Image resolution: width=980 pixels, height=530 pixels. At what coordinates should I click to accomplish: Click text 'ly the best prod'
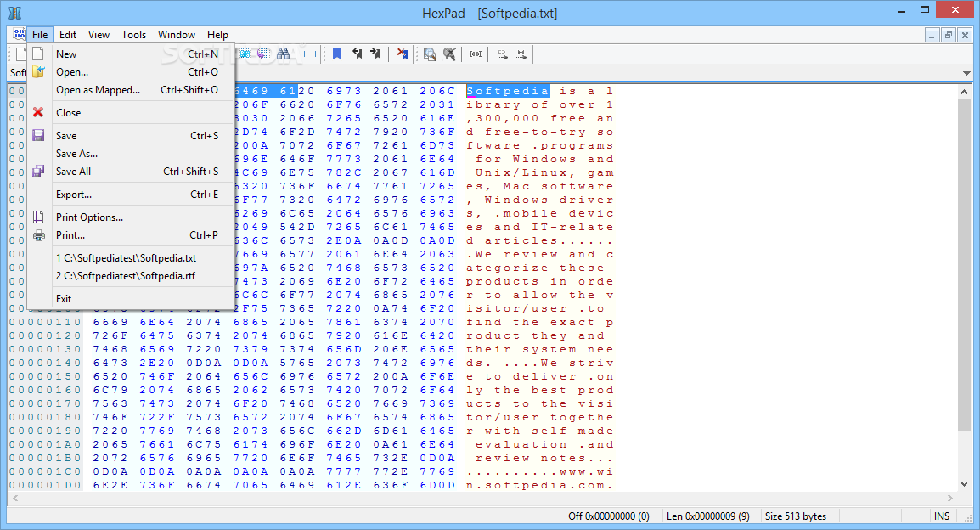(540, 391)
